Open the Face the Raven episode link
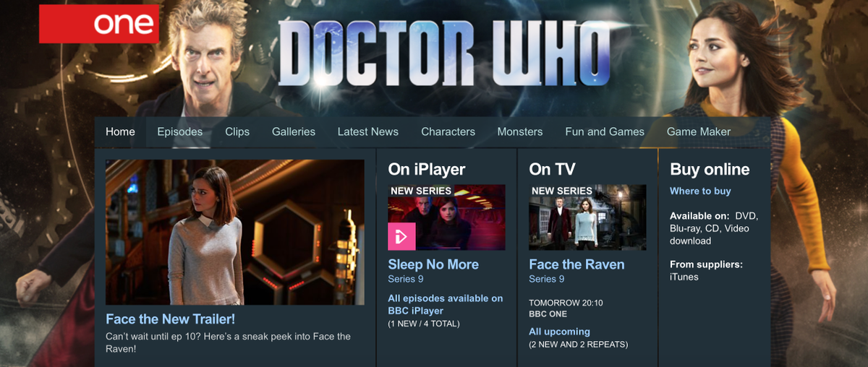Image resolution: width=868 pixels, height=367 pixels. click(x=576, y=264)
